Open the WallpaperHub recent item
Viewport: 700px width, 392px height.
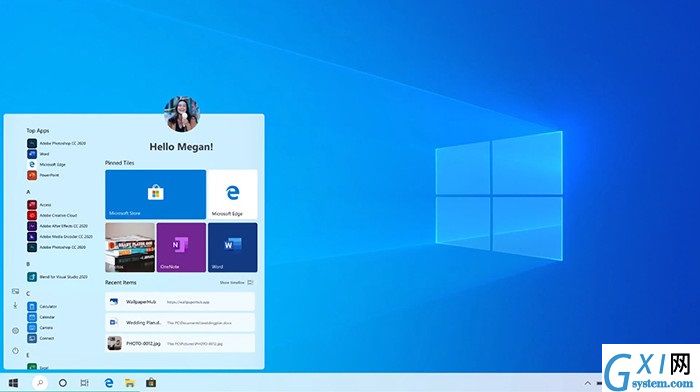(x=180, y=302)
